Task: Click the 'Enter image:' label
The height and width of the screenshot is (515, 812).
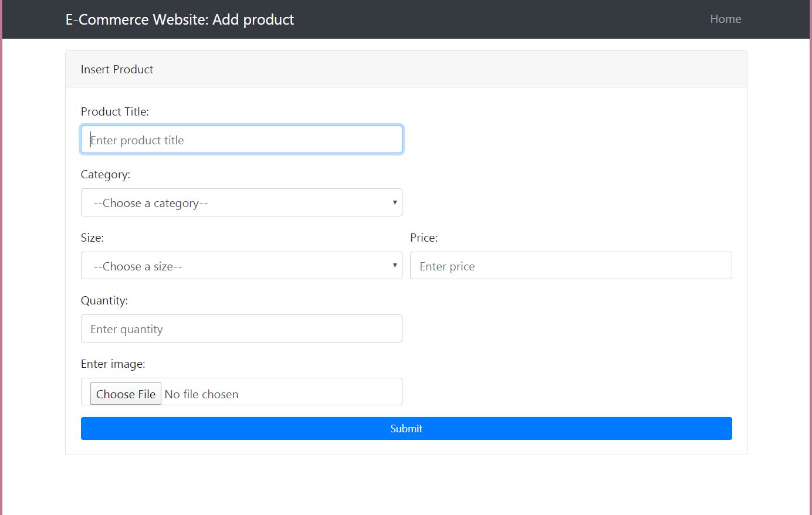Action: [x=113, y=364]
